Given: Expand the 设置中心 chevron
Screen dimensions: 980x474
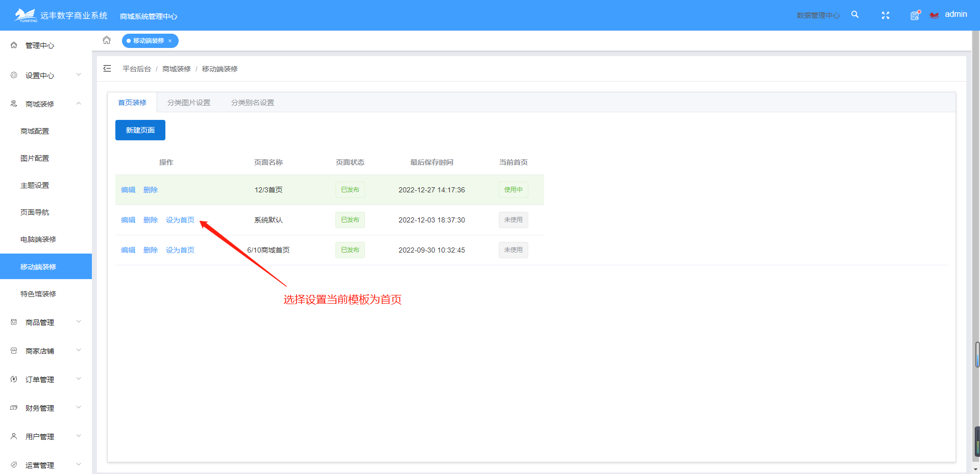Looking at the screenshot, I should click(x=79, y=74).
